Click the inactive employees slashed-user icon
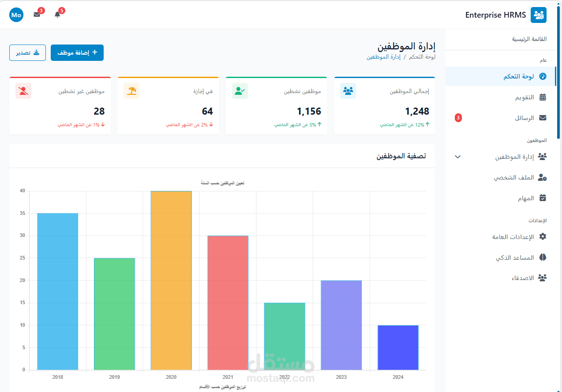This screenshot has height=392, width=562. point(23,91)
